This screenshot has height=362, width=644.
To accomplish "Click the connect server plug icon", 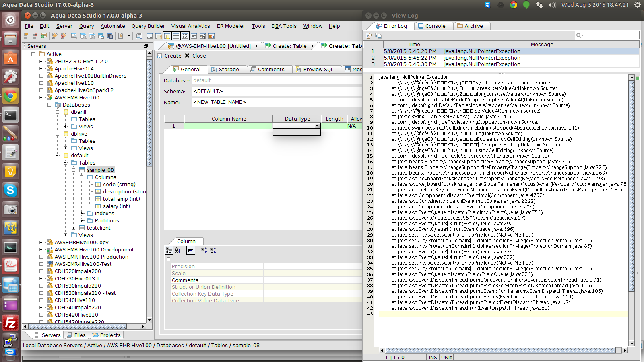I will 55,36.
